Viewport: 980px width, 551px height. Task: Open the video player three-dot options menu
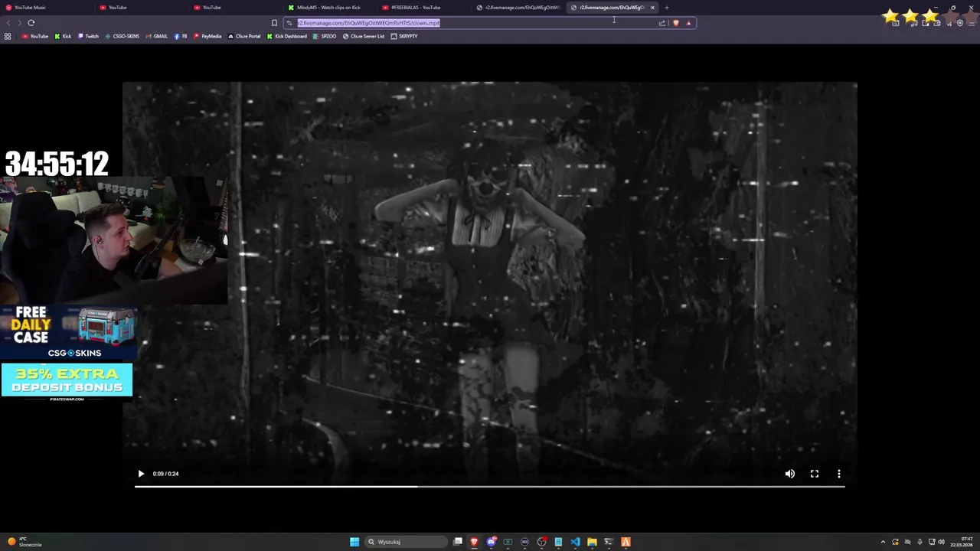(x=839, y=474)
